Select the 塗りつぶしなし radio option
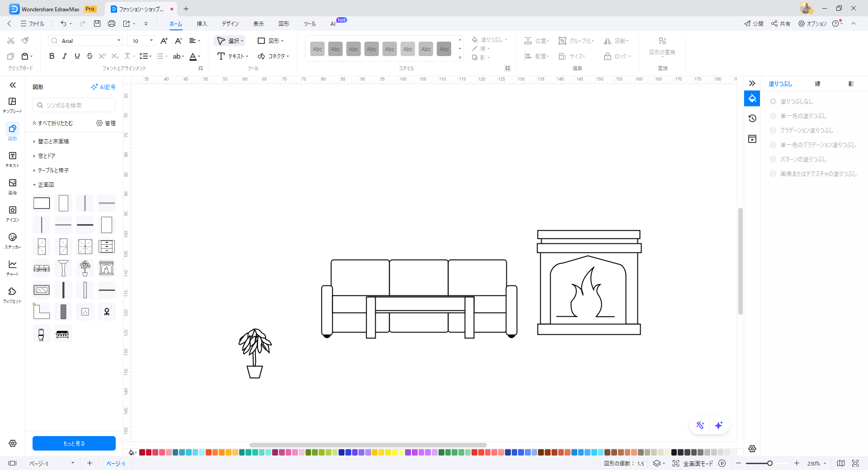The width and height of the screenshot is (868, 470). (773, 101)
